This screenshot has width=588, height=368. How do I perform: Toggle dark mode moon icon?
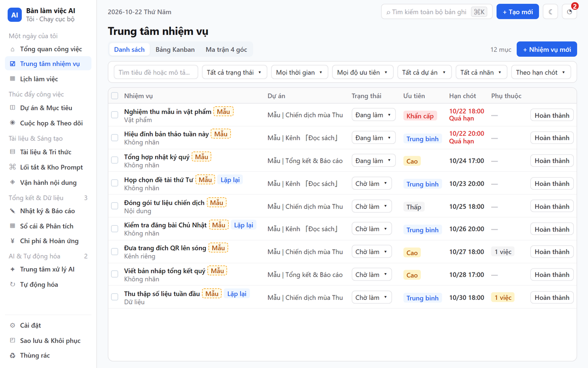coord(550,11)
